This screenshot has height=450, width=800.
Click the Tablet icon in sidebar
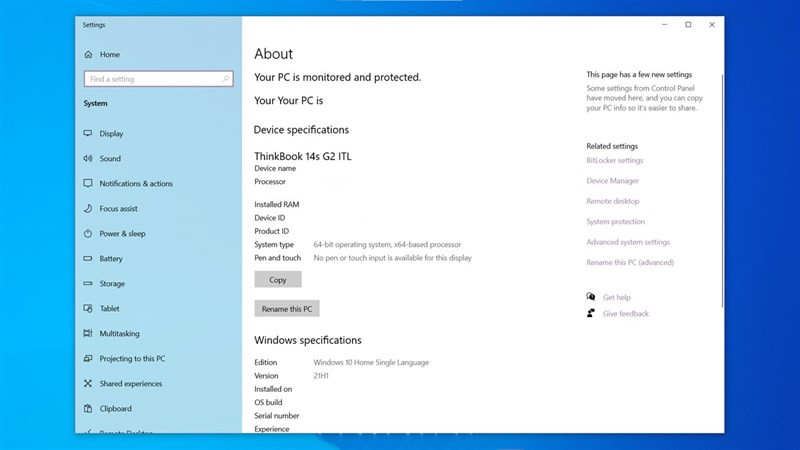pyautogui.click(x=88, y=308)
